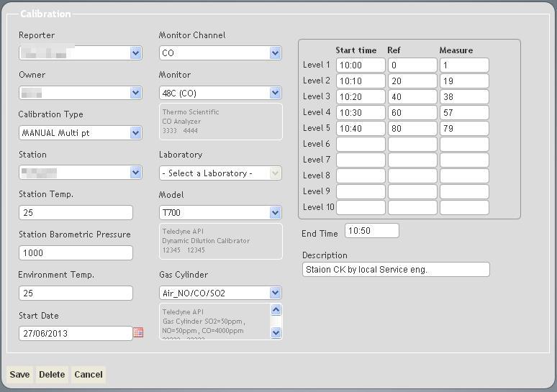The image size is (557, 392).
Task: Expand the Reporter dropdown
Action: coord(135,53)
